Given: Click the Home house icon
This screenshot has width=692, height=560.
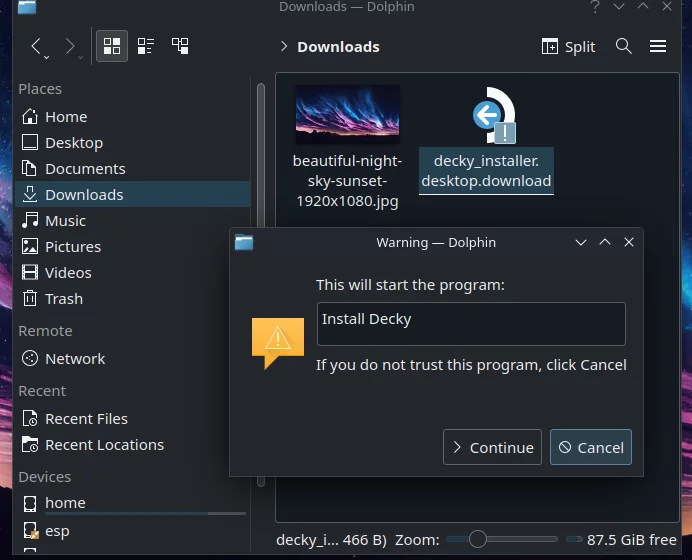Looking at the screenshot, I should 30,117.
